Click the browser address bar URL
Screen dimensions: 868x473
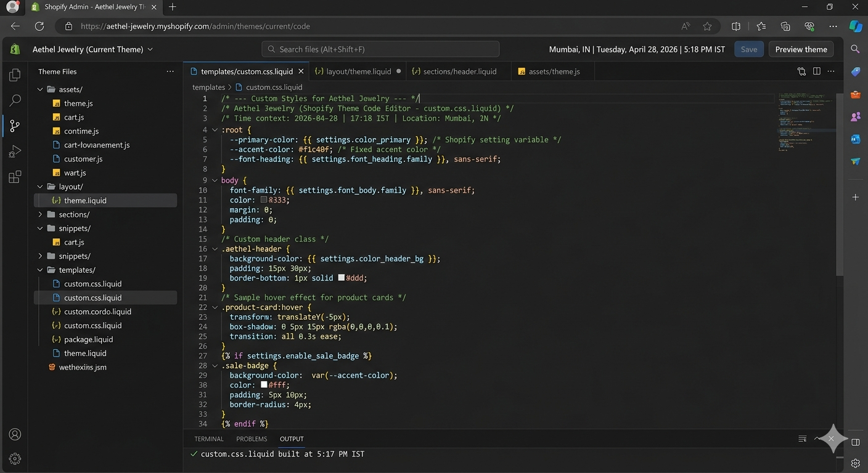click(195, 26)
